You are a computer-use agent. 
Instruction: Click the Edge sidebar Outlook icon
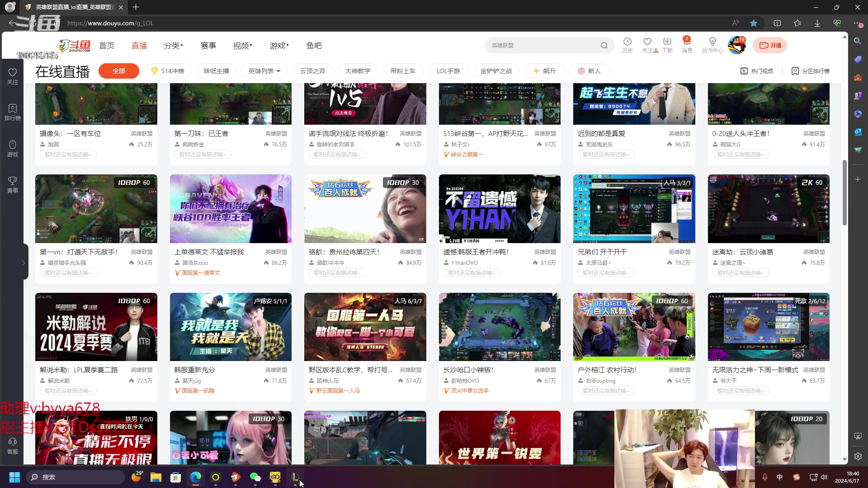point(858,131)
